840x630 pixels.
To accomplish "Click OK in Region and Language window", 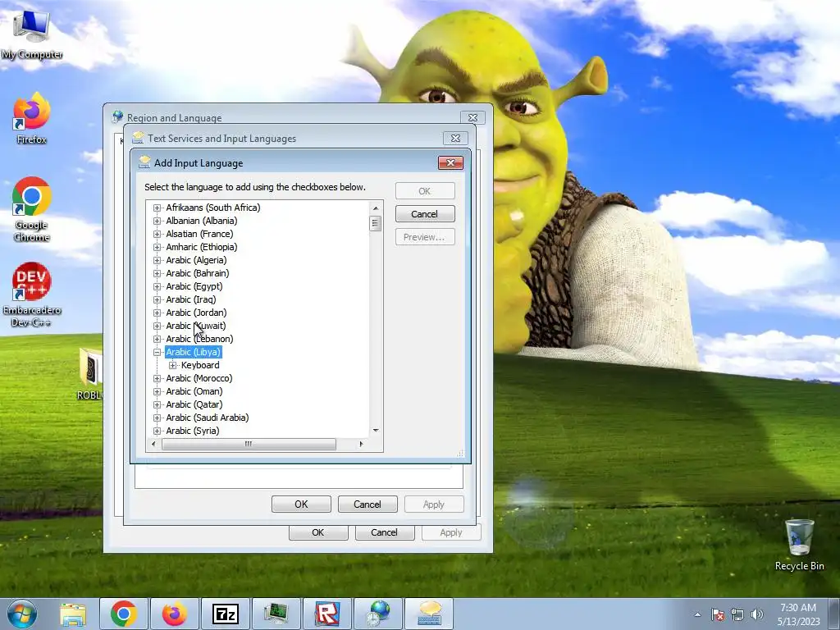I will coord(318,532).
